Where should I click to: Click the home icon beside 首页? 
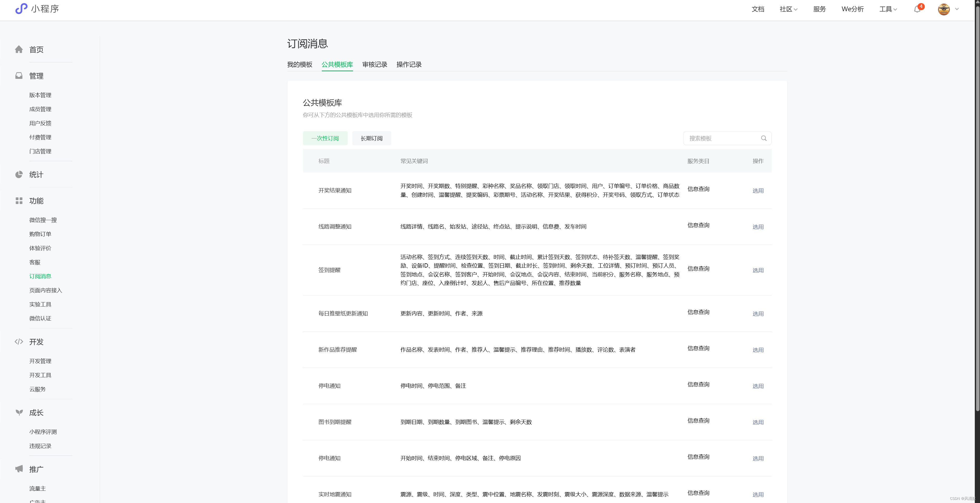(x=19, y=49)
